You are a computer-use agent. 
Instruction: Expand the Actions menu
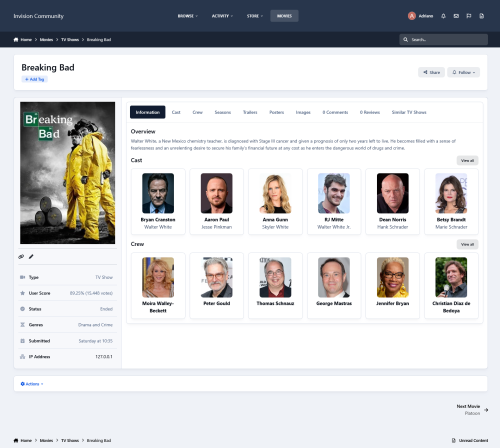click(32, 384)
